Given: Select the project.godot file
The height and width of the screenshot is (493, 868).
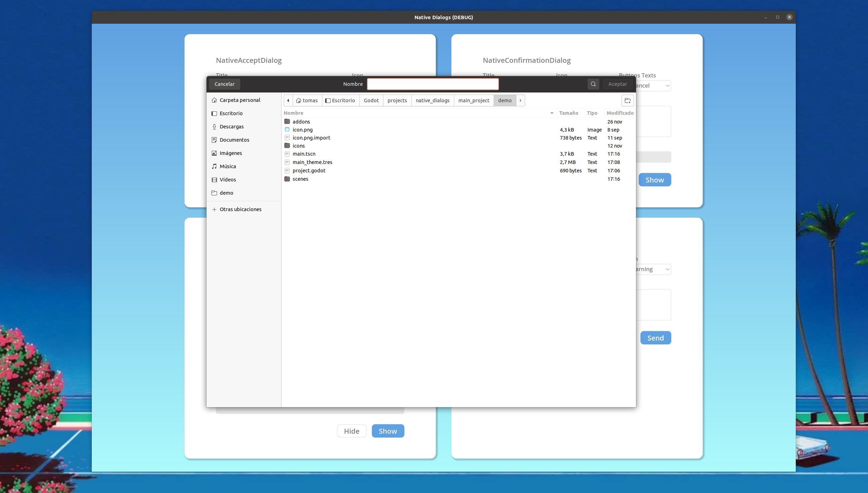Looking at the screenshot, I should (x=309, y=171).
